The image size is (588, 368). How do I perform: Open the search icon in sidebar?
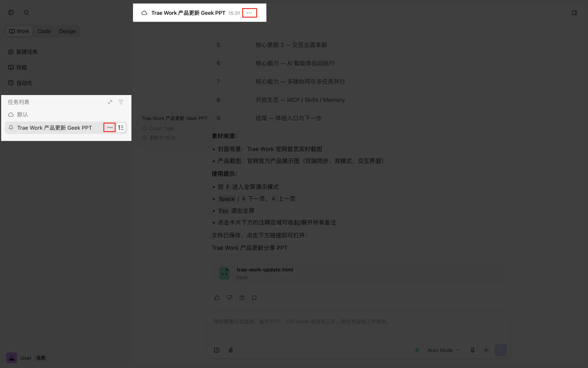tap(26, 13)
